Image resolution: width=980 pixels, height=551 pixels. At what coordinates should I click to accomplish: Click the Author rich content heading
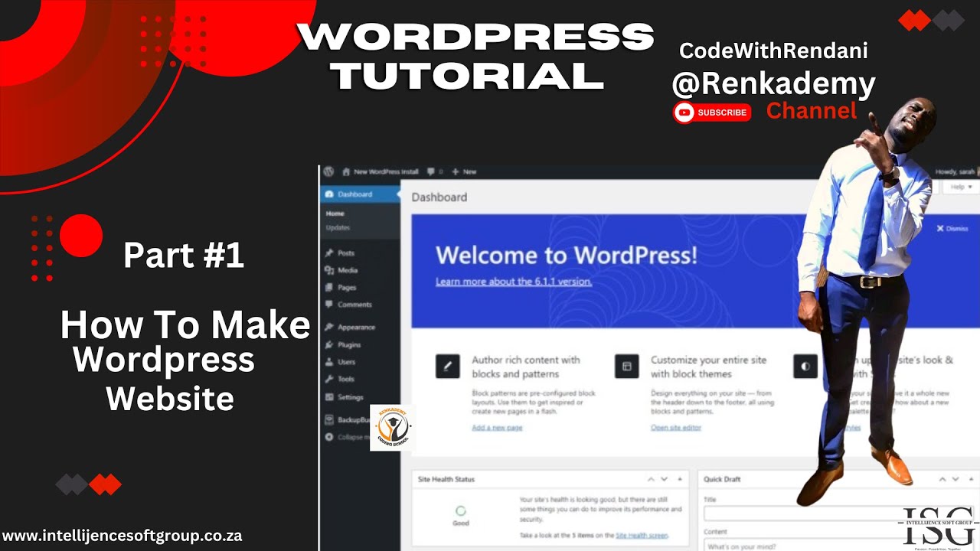pos(526,367)
